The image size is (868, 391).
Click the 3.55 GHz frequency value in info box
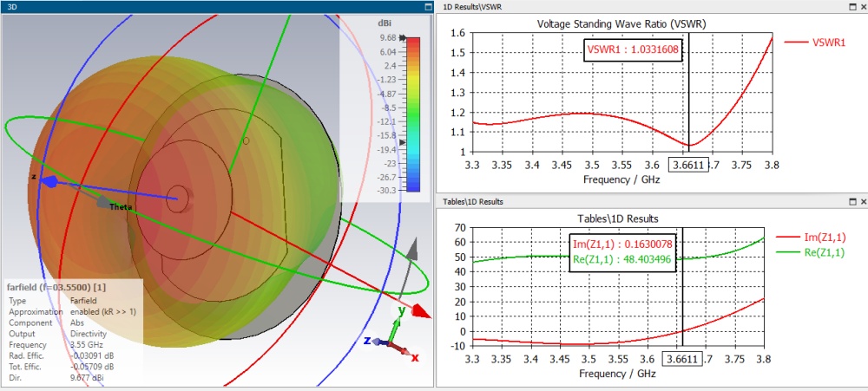(x=85, y=344)
